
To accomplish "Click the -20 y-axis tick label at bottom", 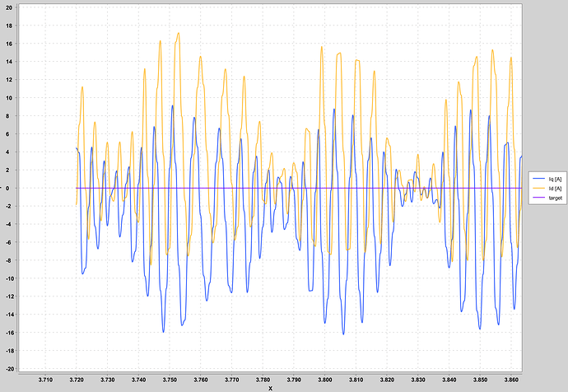I will [x=8, y=369].
